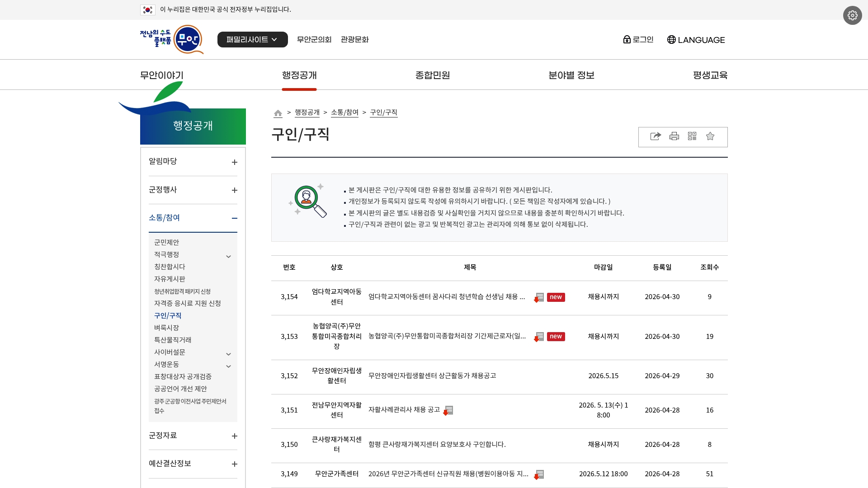Click attachment icon in row 3,151

[x=448, y=410]
